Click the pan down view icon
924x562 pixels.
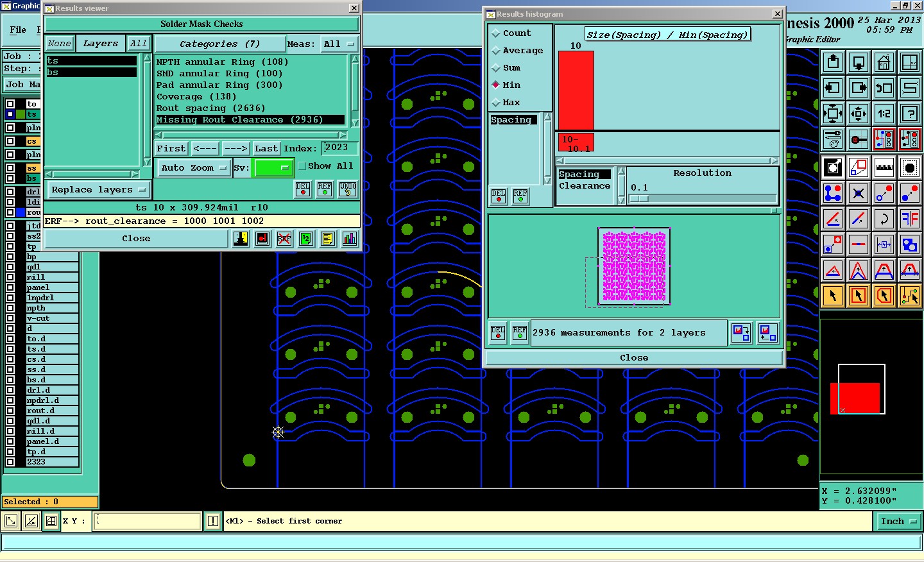(859, 62)
